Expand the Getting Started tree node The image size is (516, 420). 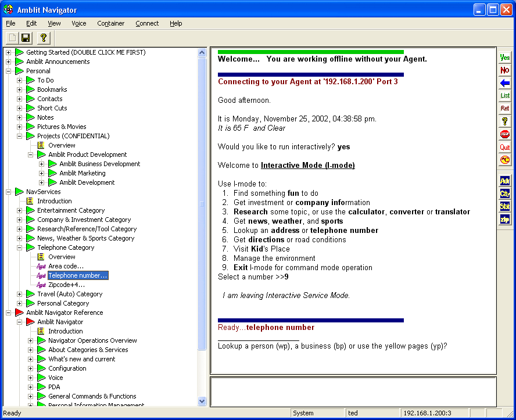point(9,52)
